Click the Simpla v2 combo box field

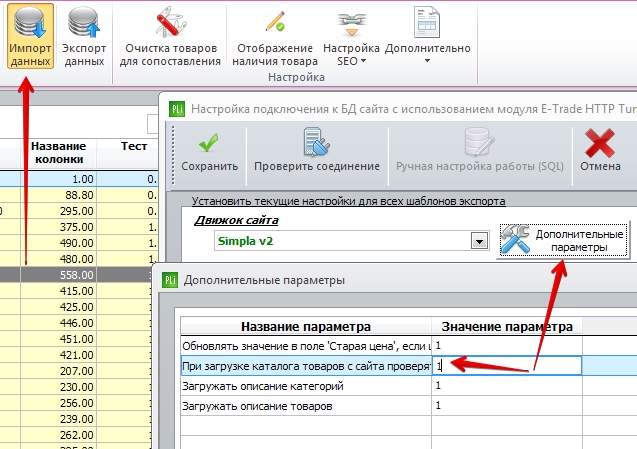click(342, 241)
